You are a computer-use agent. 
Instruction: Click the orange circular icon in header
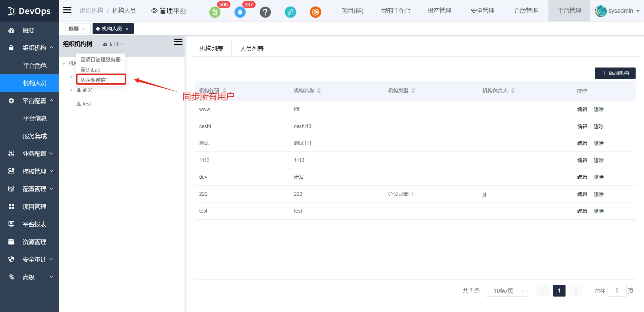pos(315,12)
